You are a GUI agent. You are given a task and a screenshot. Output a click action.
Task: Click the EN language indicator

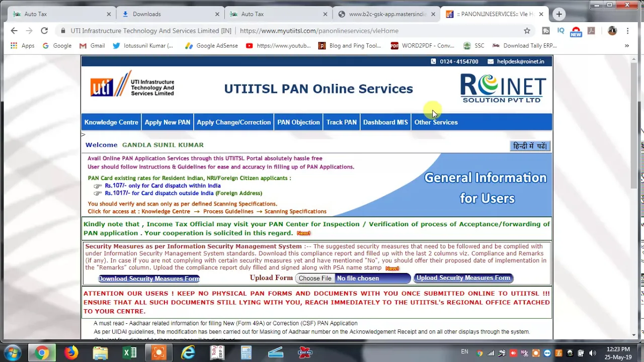[464, 352]
